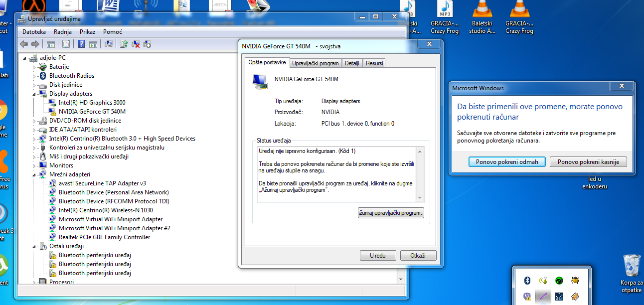
Task: Select the Baletski studio VLC desktop icon
Action: pos(482,17)
